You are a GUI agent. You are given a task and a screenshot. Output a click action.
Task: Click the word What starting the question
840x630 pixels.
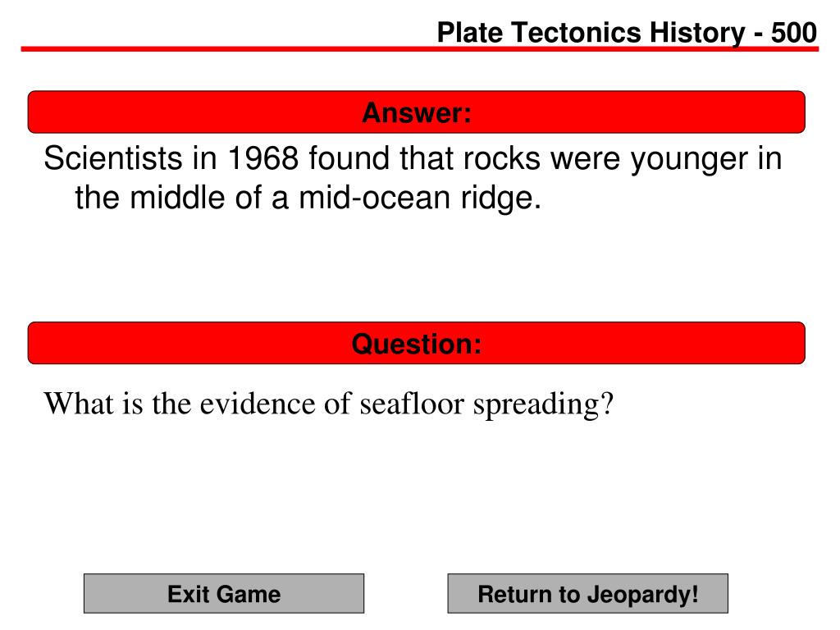(x=78, y=404)
